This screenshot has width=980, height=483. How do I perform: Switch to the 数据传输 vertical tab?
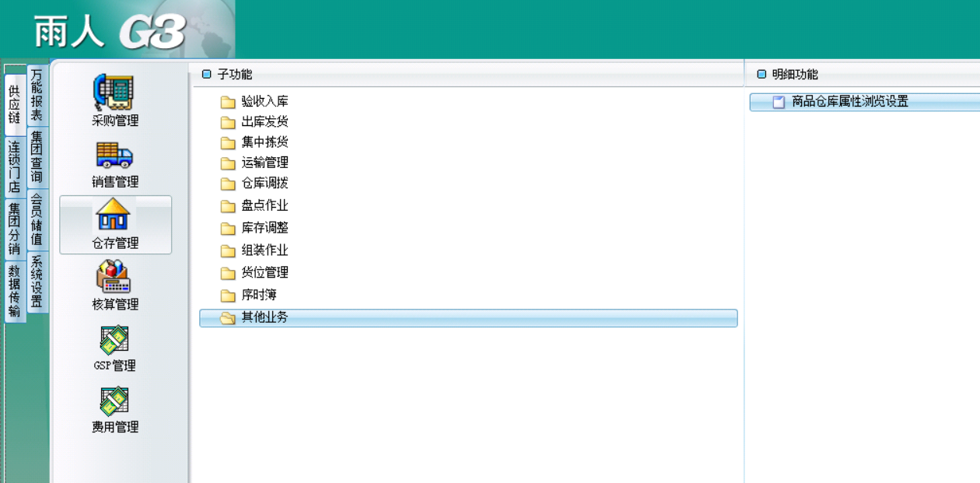14,291
